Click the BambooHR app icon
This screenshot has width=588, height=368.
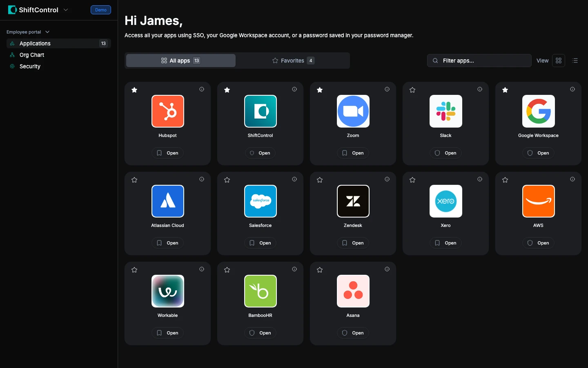point(261,291)
